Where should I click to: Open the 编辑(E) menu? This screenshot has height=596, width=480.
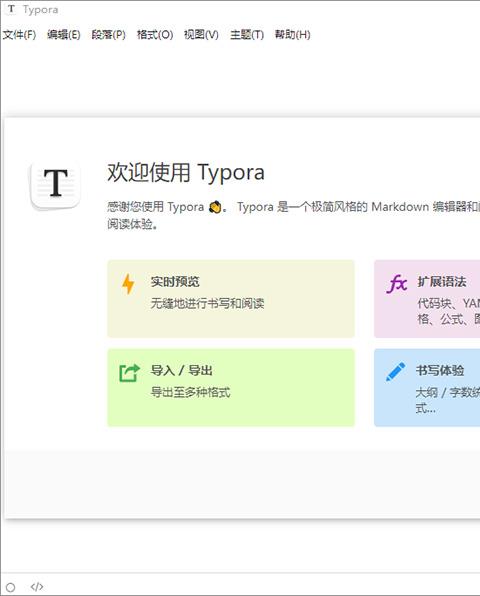63,35
